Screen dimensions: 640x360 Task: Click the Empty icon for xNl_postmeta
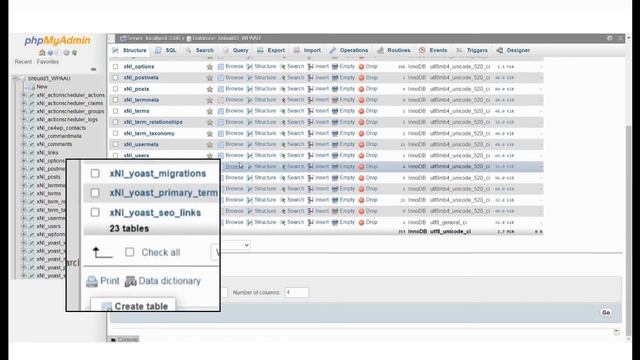(x=335, y=78)
